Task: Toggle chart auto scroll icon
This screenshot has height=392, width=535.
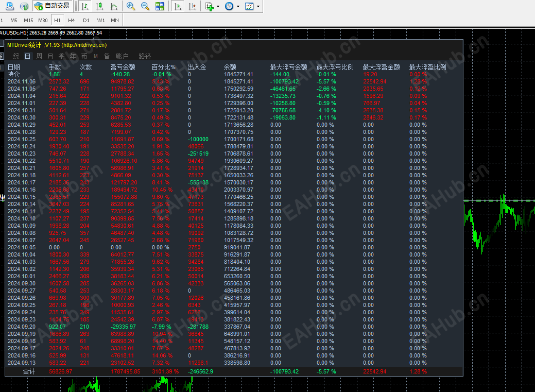Action: pyautogui.click(x=178, y=6)
